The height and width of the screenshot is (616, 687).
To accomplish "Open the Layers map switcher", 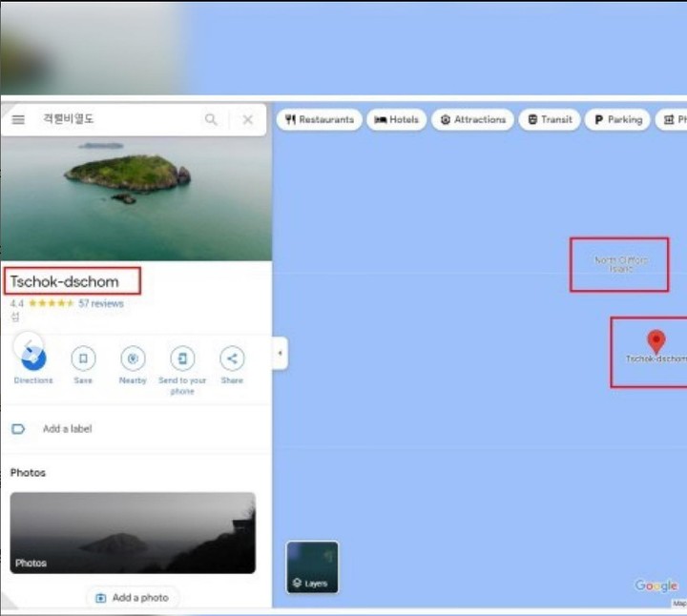I will (x=312, y=567).
